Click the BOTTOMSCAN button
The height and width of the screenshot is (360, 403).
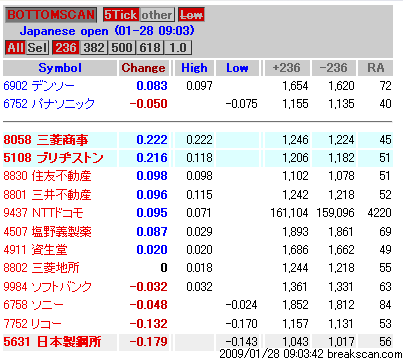coord(51,15)
